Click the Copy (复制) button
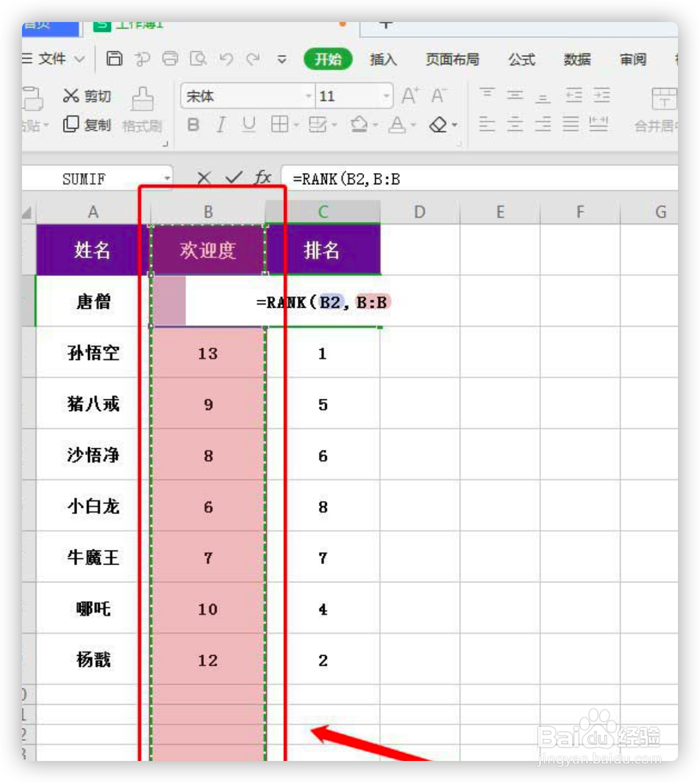The image size is (700, 783). click(x=87, y=125)
